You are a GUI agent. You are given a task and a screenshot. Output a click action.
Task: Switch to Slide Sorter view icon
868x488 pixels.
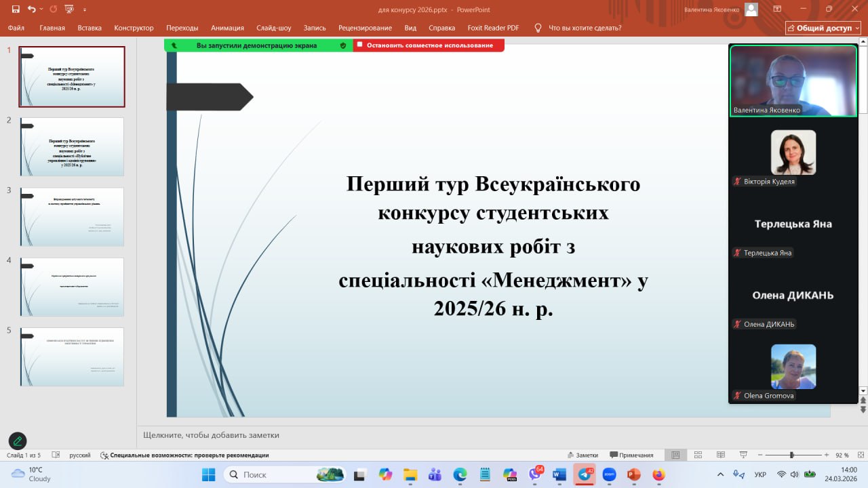point(698,455)
